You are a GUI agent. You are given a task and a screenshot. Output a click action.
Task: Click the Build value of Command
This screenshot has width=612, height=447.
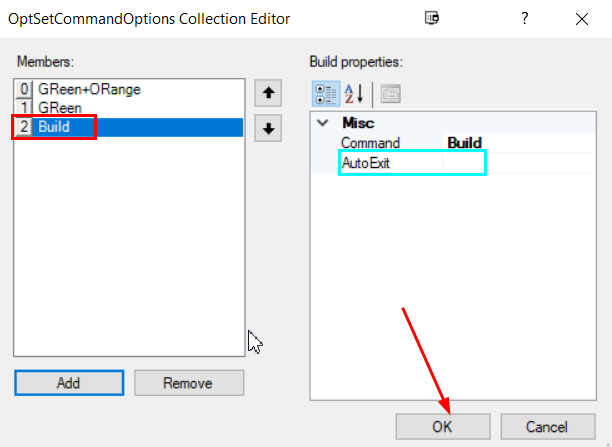tap(464, 143)
